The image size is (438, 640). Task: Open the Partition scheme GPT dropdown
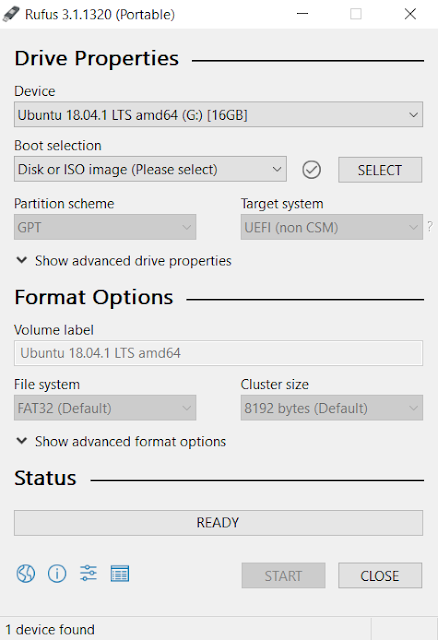tap(105, 227)
